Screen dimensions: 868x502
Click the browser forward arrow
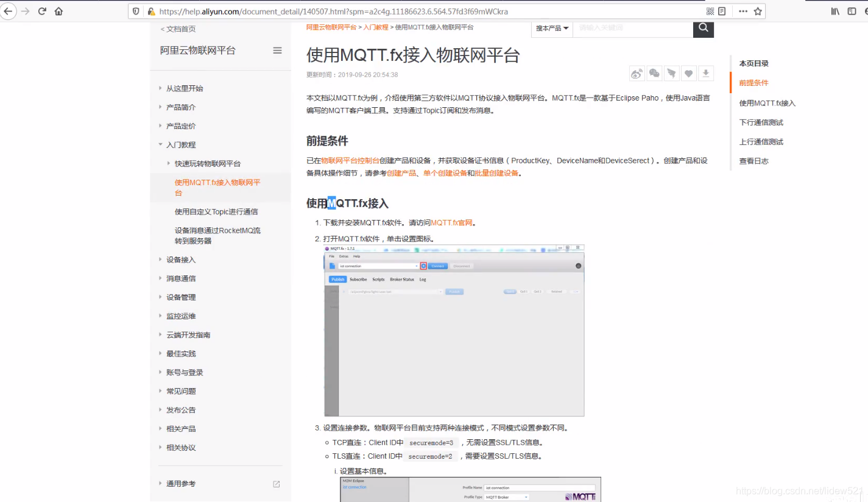25,11
